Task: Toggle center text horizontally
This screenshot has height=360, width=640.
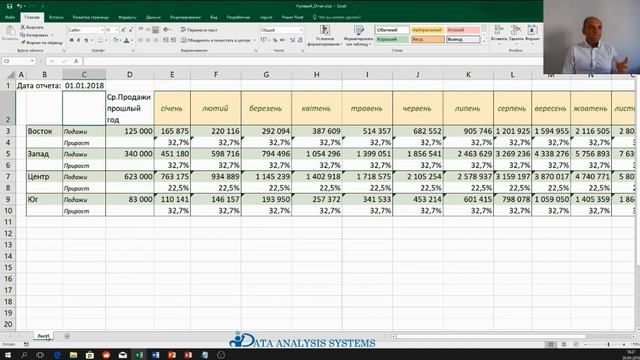Action: [x=148, y=40]
